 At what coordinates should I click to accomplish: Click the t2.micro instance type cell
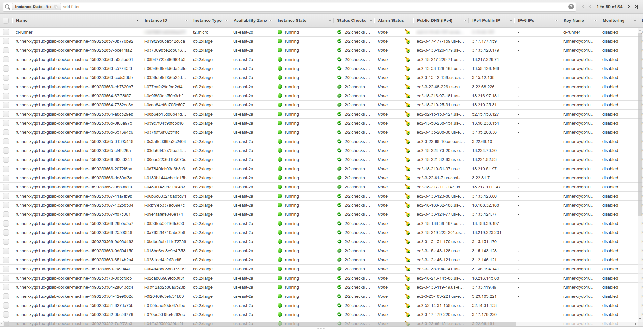200,32
